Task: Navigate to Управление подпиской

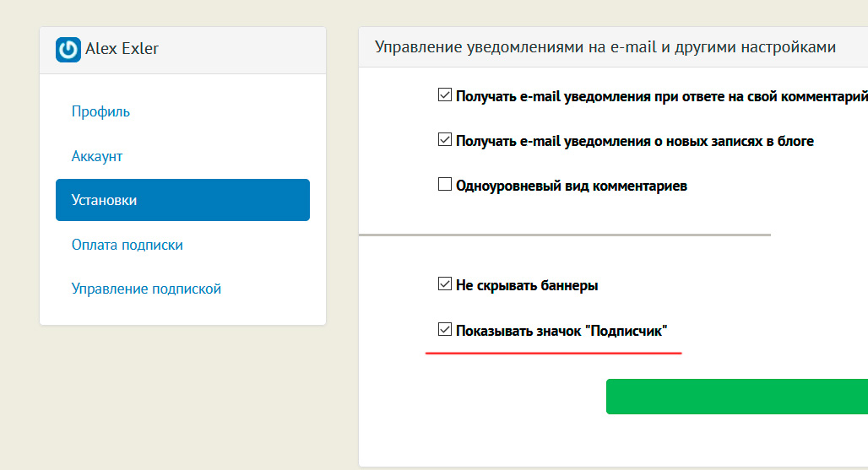Action: pyautogui.click(x=146, y=289)
